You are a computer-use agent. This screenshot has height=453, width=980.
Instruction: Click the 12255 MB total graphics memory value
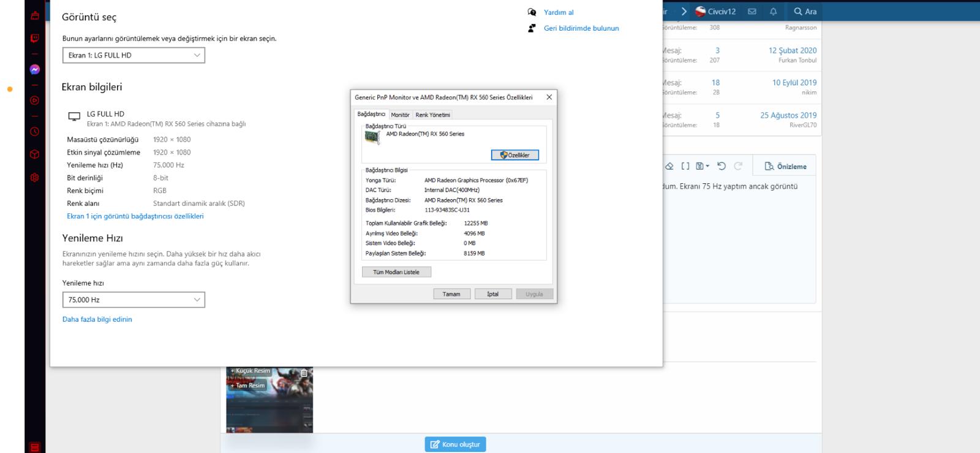476,223
